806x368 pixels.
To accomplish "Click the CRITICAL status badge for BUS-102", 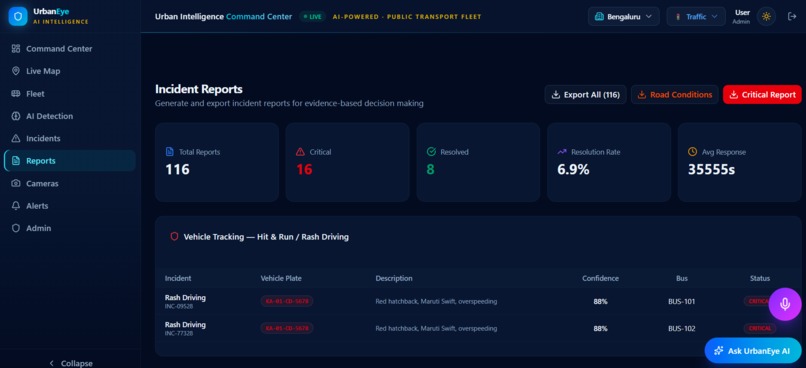I will click(759, 328).
